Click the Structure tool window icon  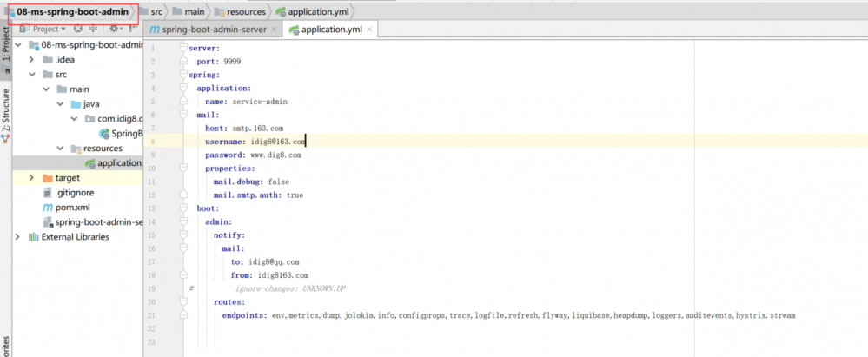[5, 138]
